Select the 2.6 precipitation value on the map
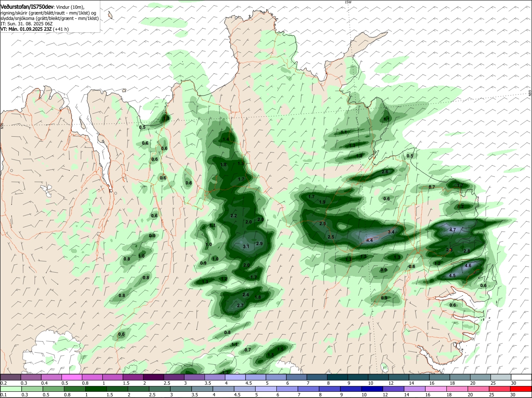 (x=385, y=172)
